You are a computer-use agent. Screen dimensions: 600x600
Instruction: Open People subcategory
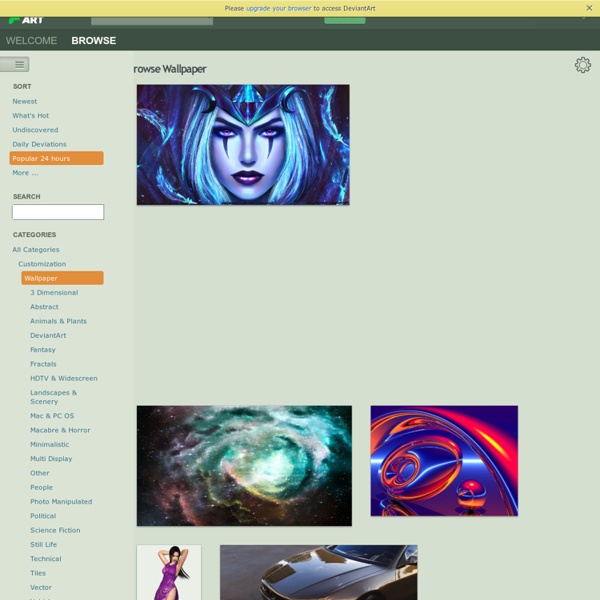pos(41,488)
